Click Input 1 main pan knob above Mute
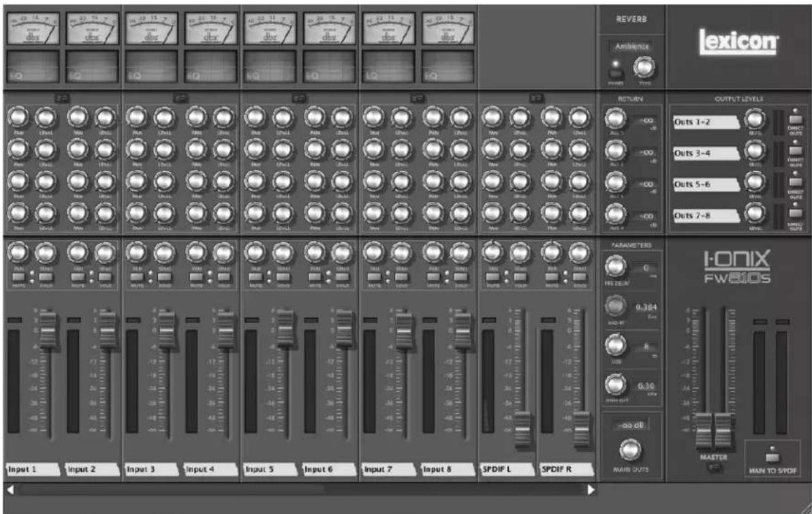Screen dimensions: 812x514 click(x=18, y=252)
